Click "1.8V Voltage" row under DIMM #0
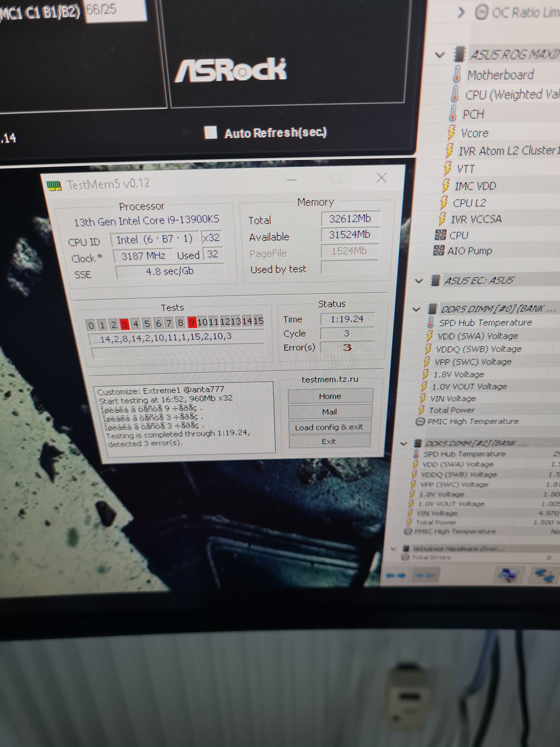The image size is (560, 747). click(x=458, y=374)
